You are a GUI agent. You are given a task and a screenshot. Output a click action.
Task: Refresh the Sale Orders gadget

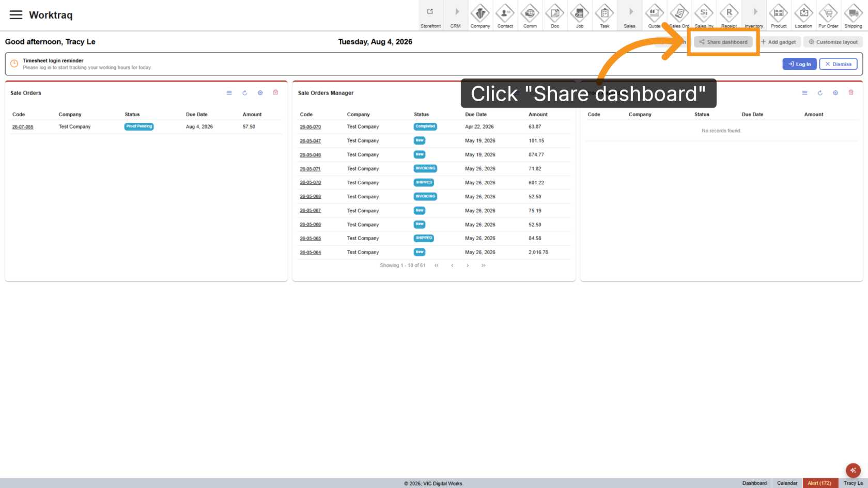(x=245, y=93)
